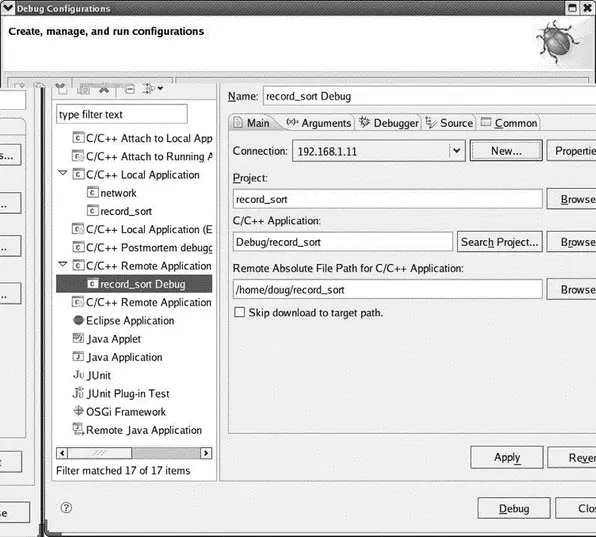Open the window menu in the title bar
596x537 pixels.
click(x=8, y=8)
